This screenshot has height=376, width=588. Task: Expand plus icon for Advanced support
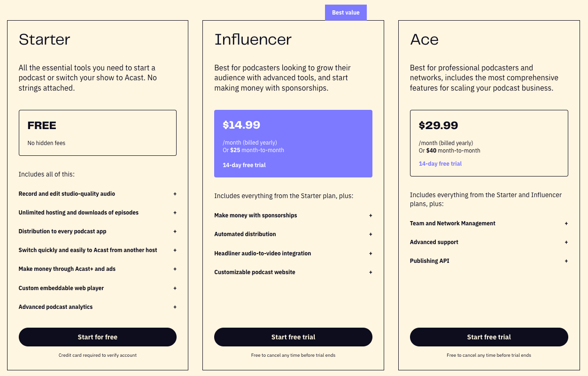pos(566,242)
